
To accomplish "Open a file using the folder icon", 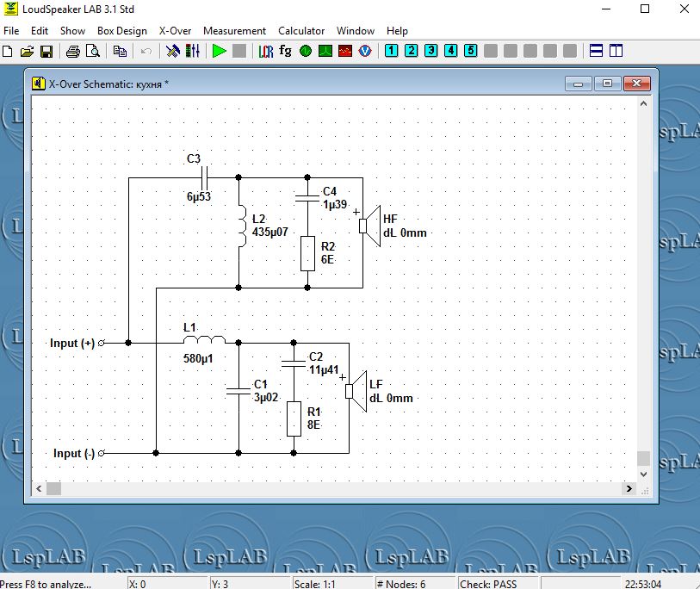I will (27, 51).
